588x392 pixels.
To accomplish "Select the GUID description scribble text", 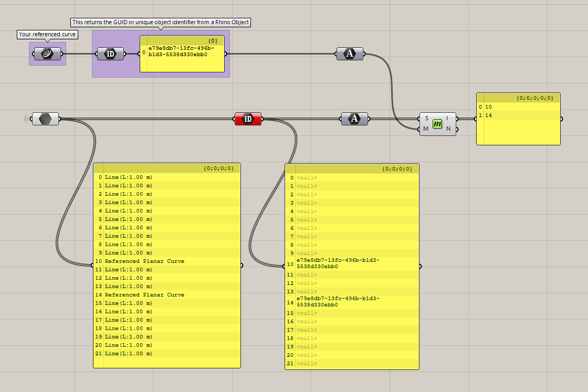I will coord(161,22).
